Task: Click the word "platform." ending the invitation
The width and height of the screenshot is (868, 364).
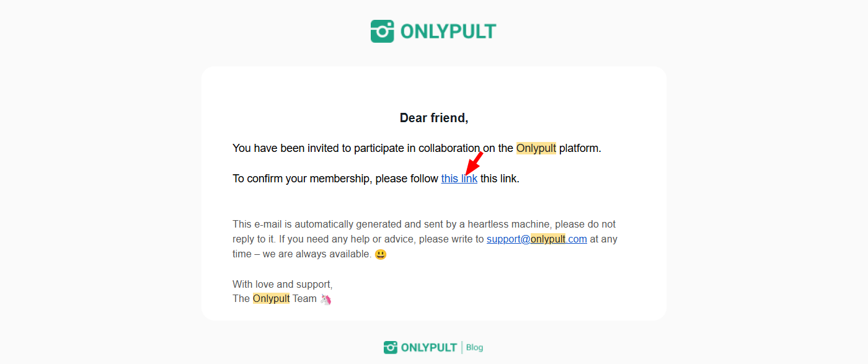Action: (x=580, y=148)
